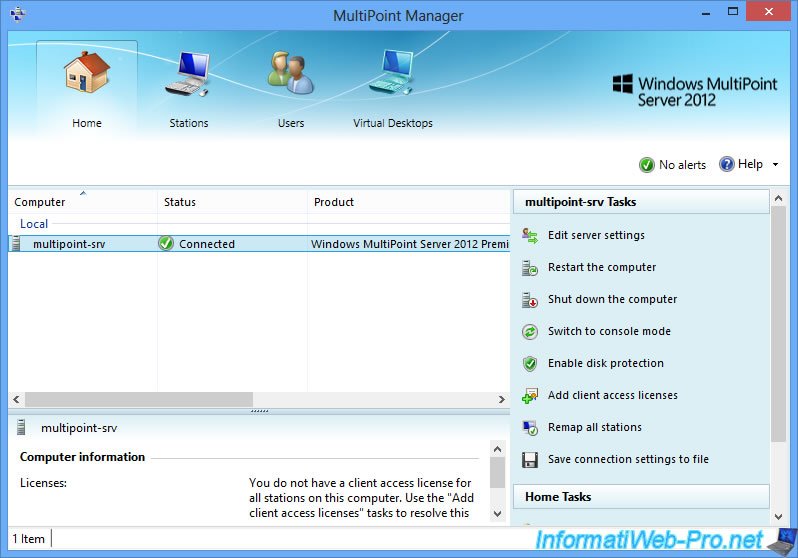Collapse the Home Tasks section header
Image resolution: width=798 pixels, height=558 pixels.
click(641, 496)
